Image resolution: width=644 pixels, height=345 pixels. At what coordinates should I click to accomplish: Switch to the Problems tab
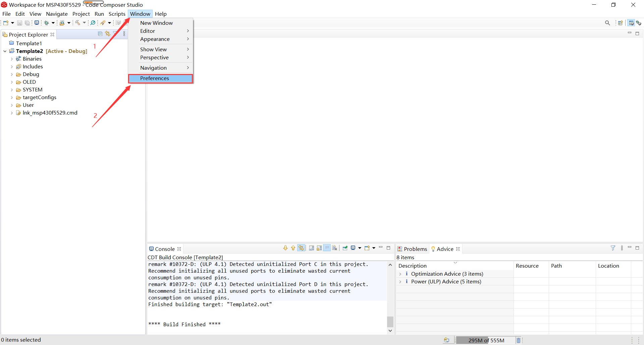point(412,249)
